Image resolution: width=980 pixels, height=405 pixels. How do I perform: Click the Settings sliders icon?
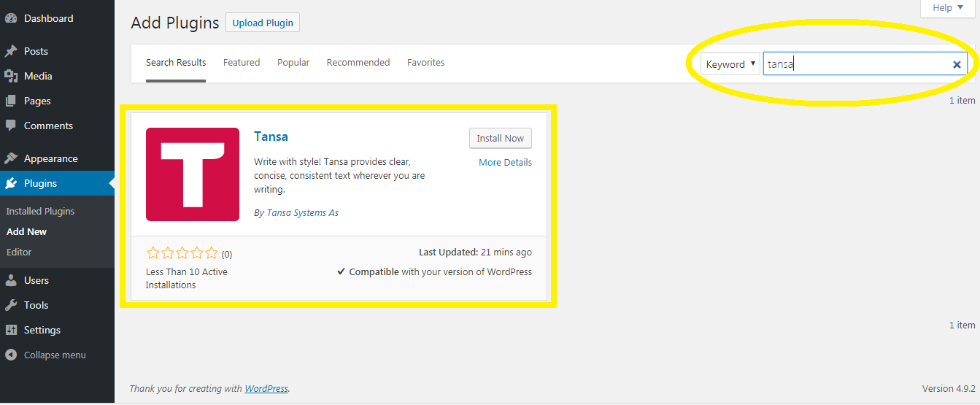[11, 330]
